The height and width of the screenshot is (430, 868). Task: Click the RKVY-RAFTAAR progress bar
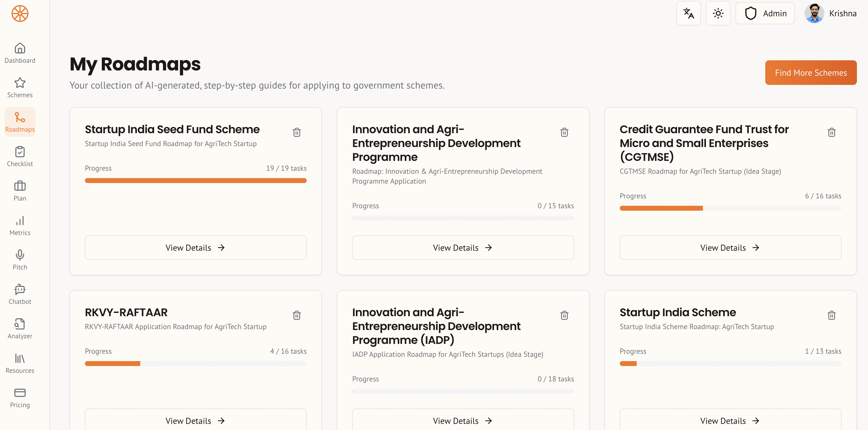point(195,363)
